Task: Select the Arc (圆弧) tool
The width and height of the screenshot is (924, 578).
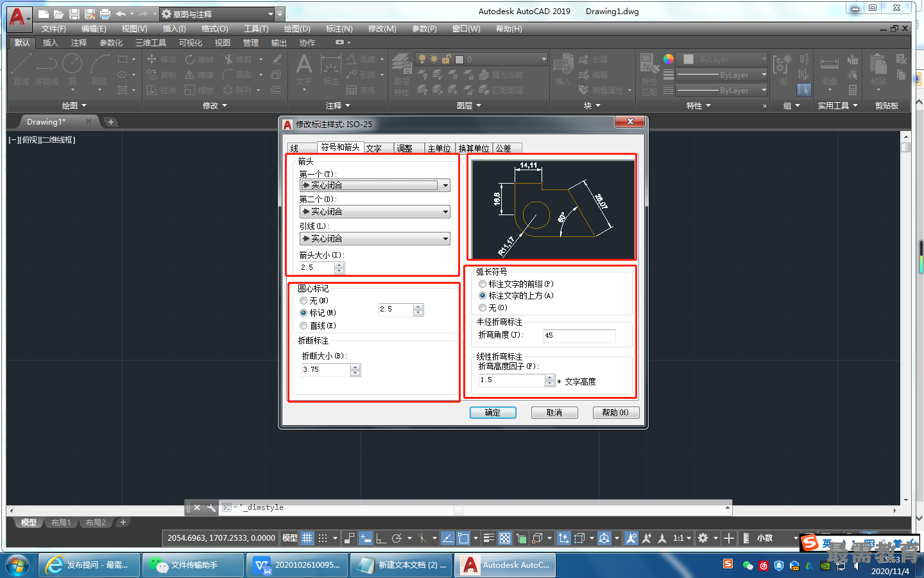Action: [x=99, y=69]
